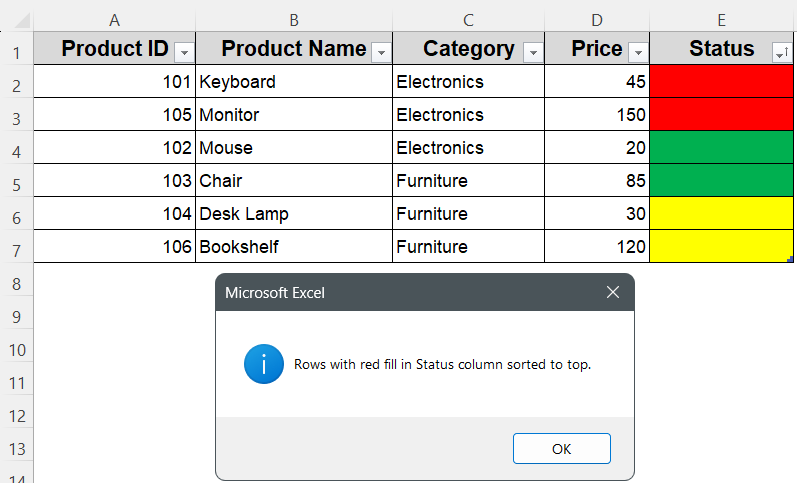
Task: Open the Category column filter arrow
Action: point(532,52)
